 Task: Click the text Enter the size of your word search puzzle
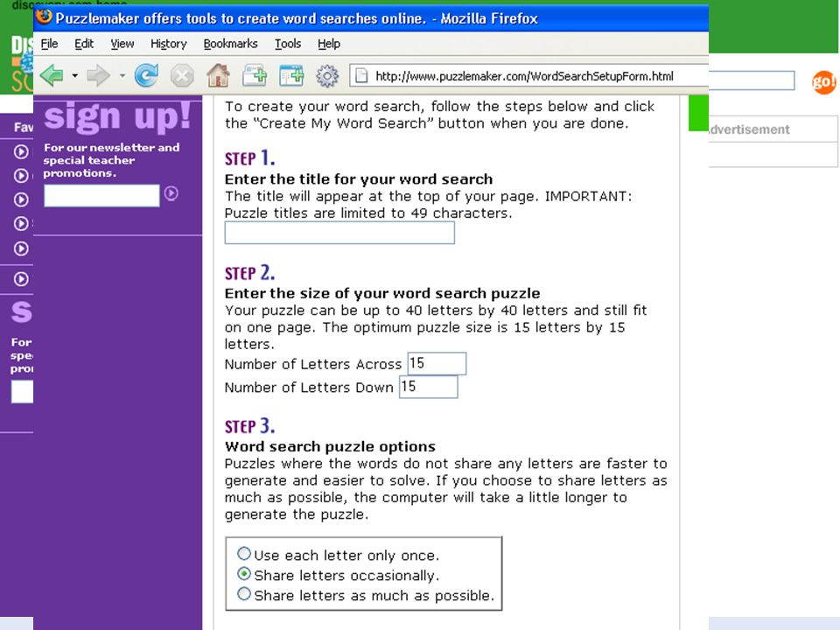382,293
